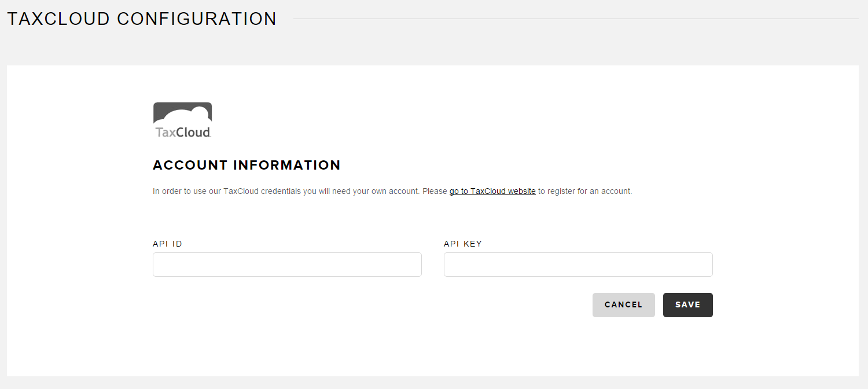Cancel the TaxCloud configuration changes
Viewport: 868px width, 389px height.
(624, 305)
